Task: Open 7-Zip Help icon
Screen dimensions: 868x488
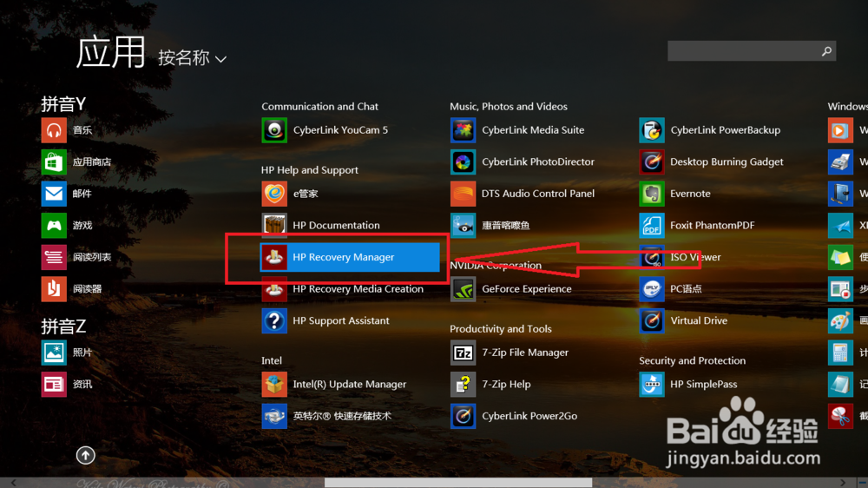Action: pyautogui.click(x=463, y=384)
